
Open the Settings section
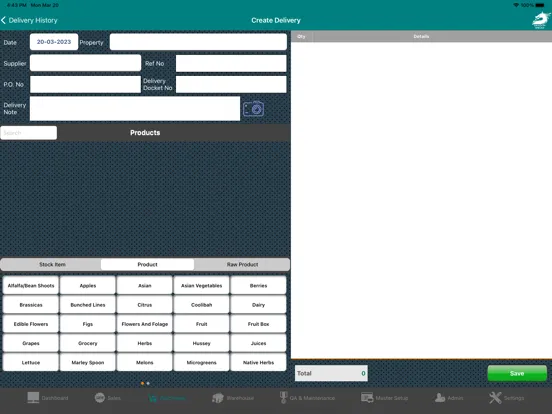click(506, 398)
